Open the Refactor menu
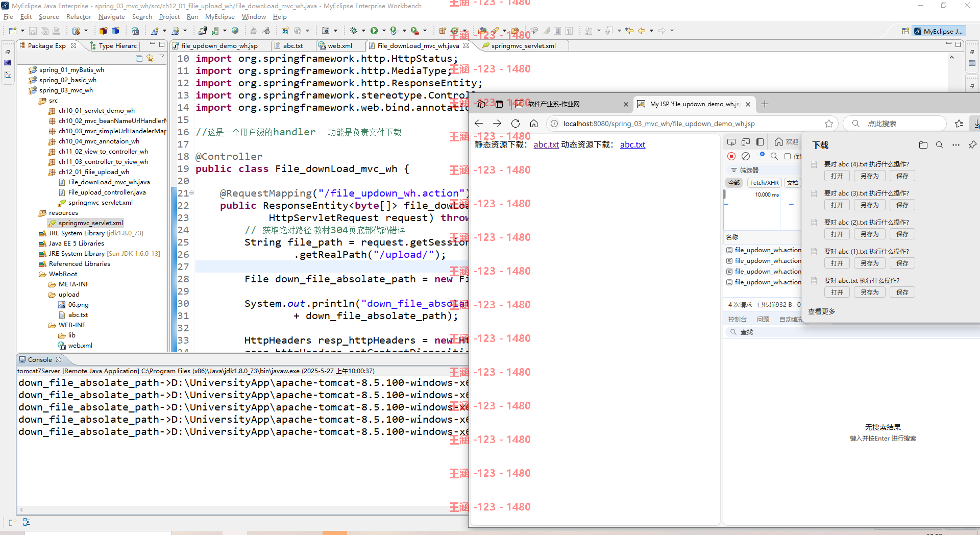980x535 pixels. point(79,17)
